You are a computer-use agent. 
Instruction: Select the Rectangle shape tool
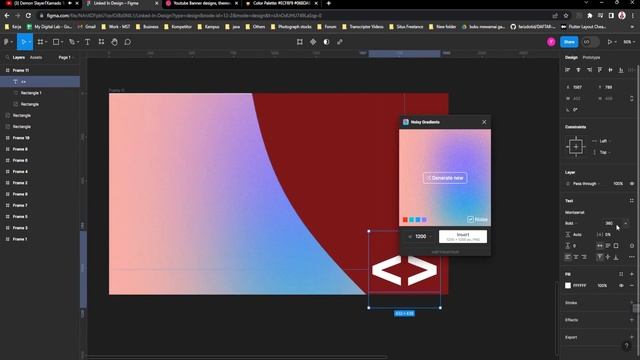56,42
